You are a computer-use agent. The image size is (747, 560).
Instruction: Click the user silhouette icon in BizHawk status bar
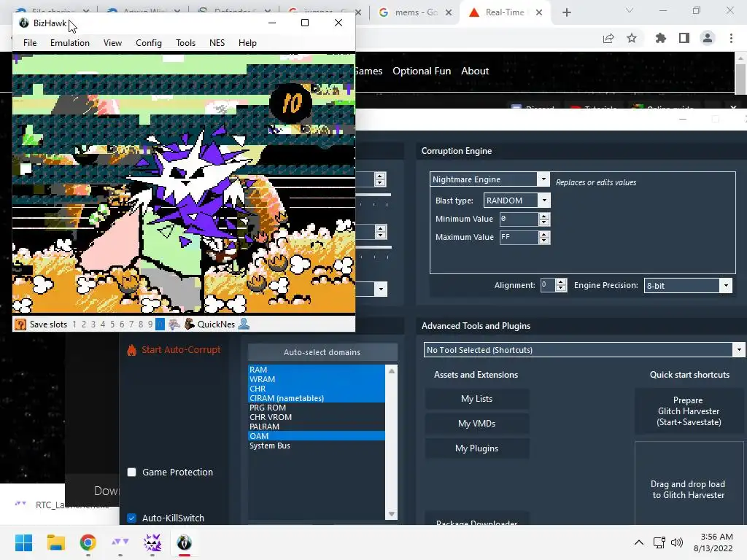[x=244, y=324]
